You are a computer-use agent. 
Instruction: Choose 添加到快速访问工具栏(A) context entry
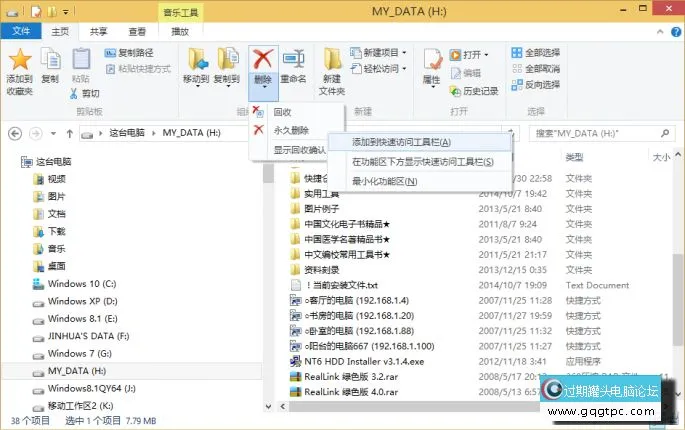point(420,142)
